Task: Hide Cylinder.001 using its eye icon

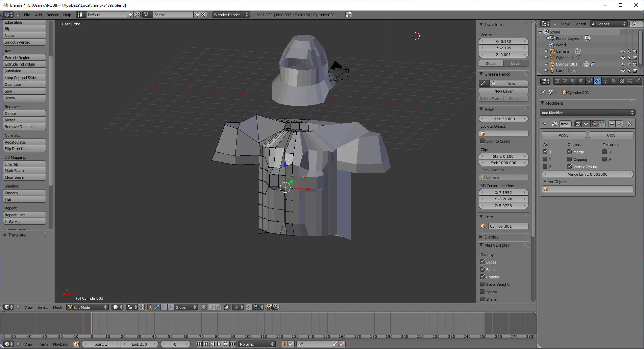Action: click(623, 64)
